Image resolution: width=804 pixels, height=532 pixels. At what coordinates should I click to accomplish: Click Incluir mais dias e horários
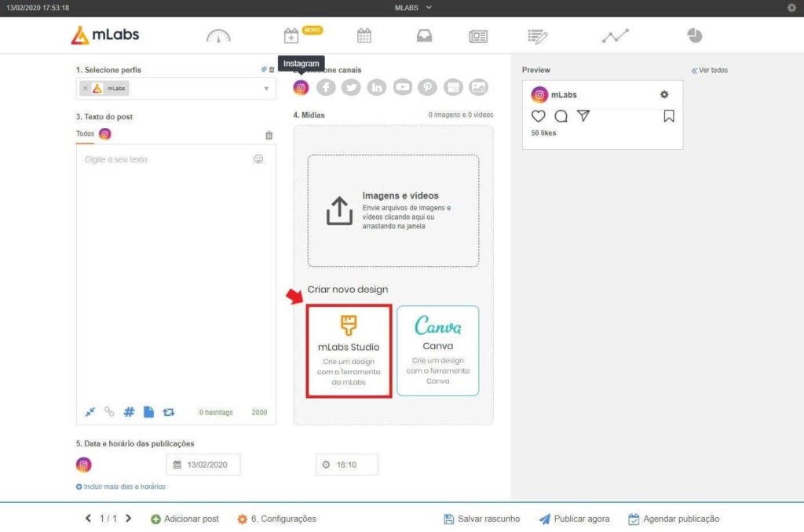pos(121,487)
